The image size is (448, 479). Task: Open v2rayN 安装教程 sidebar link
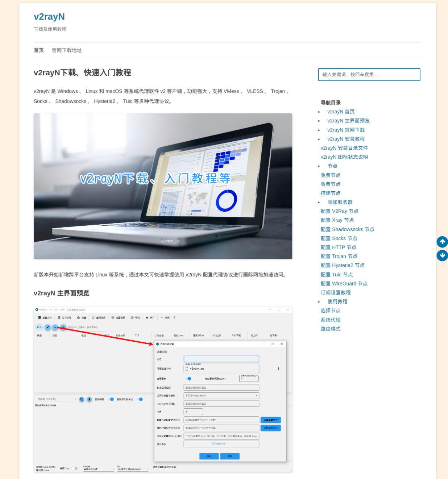click(x=346, y=139)
